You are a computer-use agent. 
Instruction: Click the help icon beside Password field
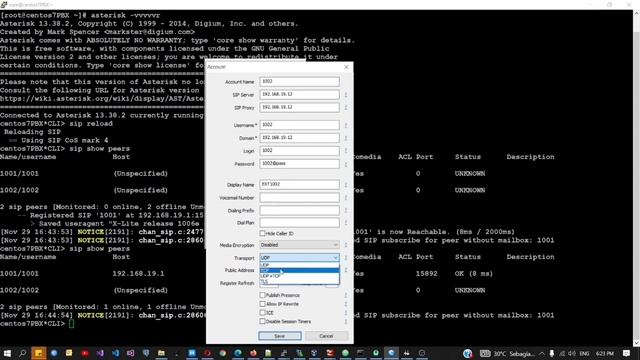(346, 164)
